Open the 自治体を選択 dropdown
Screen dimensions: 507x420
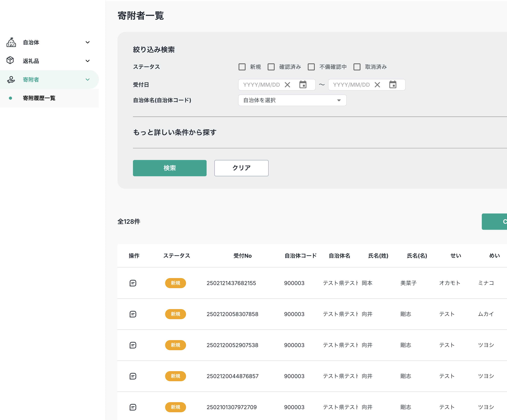click(x=292, y=100)
